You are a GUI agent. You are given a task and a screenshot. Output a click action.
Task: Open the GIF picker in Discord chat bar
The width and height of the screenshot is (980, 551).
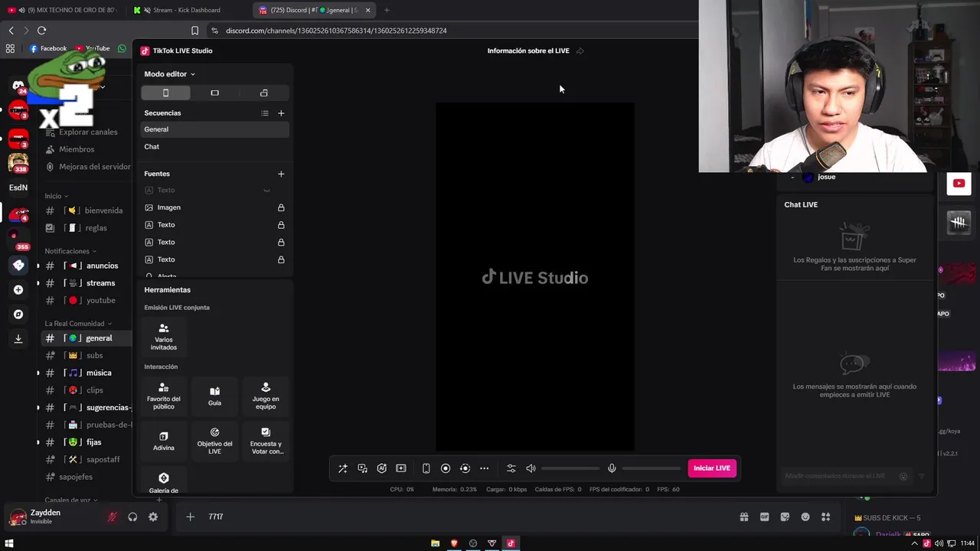[x=764, y=517]
